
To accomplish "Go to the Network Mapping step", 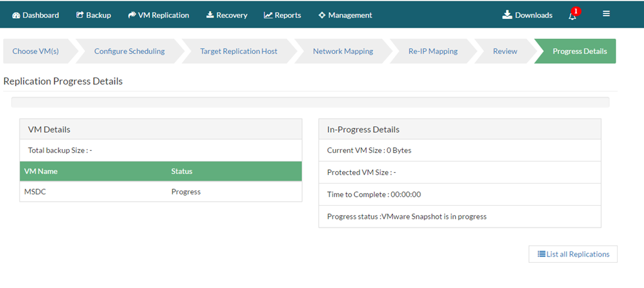I will click(x=343, y=52).
